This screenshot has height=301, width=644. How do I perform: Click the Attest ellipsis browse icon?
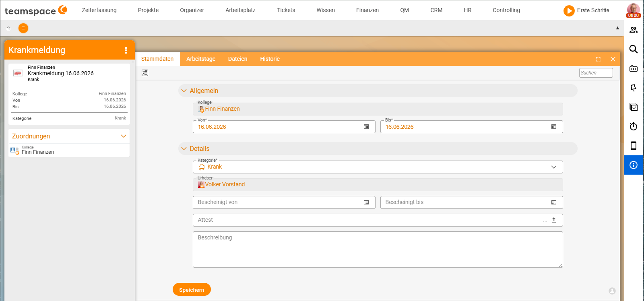pos(545,221)
